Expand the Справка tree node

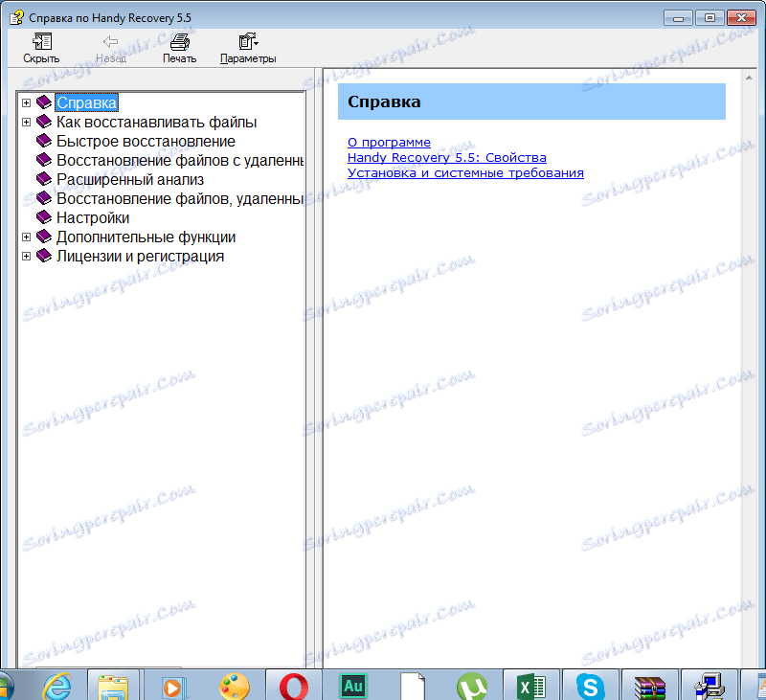pos(27,102)
